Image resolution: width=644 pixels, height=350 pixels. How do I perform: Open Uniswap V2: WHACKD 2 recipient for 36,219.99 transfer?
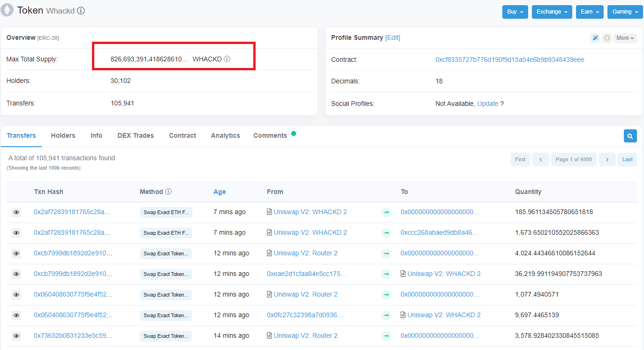444,274
